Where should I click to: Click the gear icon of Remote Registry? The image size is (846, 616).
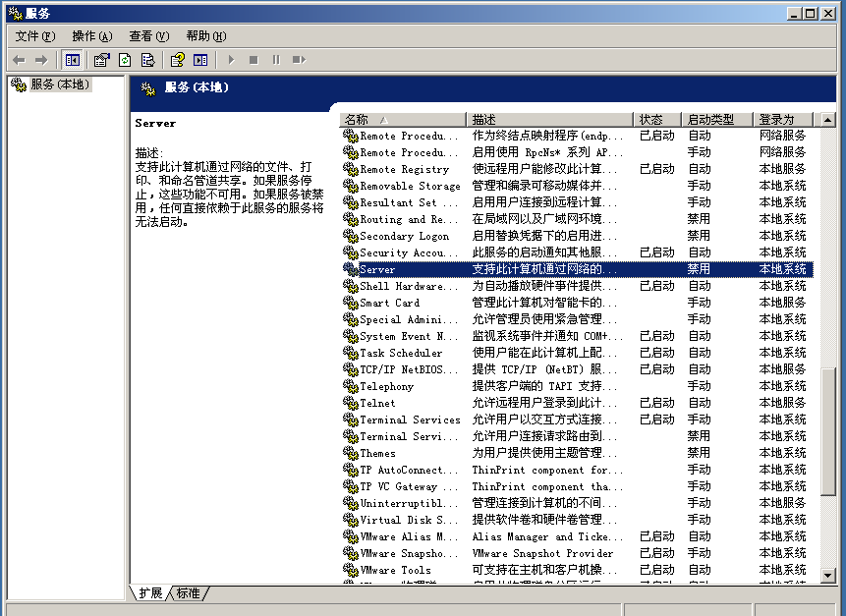pyautogui.click(x=350, y=169)
